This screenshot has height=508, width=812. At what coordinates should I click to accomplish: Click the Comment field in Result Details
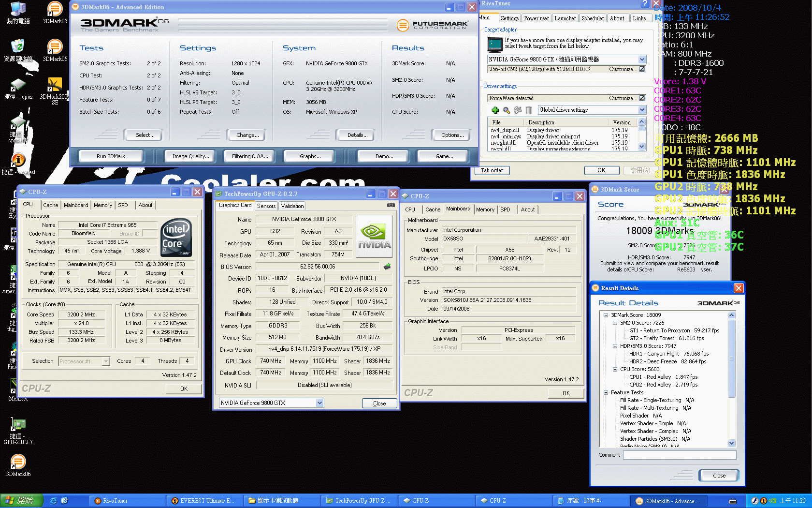coord(679,455)
